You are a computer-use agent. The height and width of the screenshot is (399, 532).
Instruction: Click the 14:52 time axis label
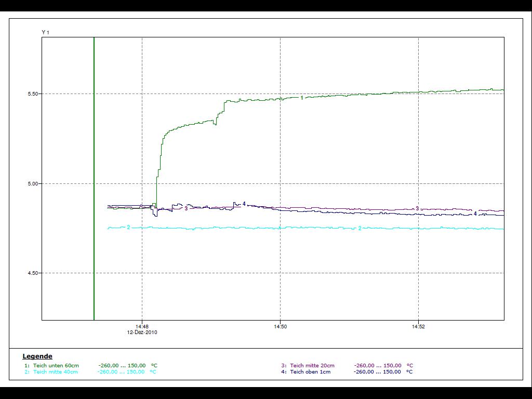click(x=418, y=327)
